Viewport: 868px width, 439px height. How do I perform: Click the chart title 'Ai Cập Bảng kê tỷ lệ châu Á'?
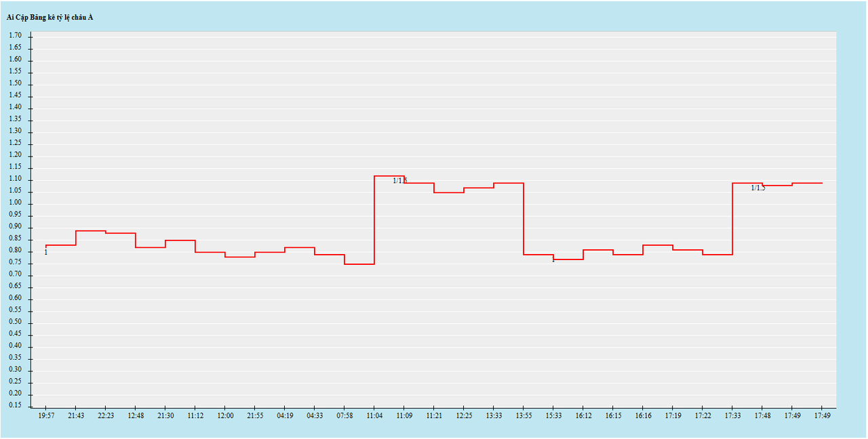(x=50, y=18)
